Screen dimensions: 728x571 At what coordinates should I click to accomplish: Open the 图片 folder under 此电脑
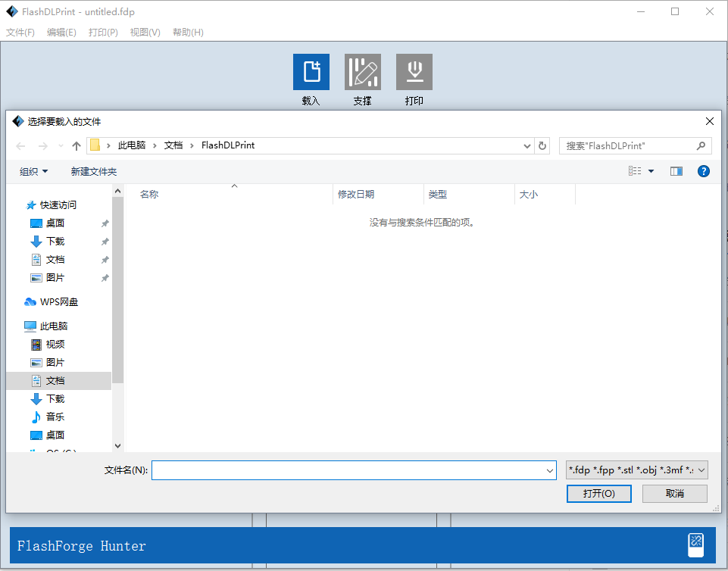(x=55, y=363)
